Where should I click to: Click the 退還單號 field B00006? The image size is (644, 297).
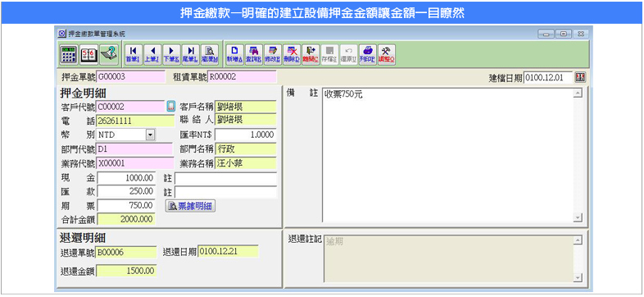pos(126,252)
